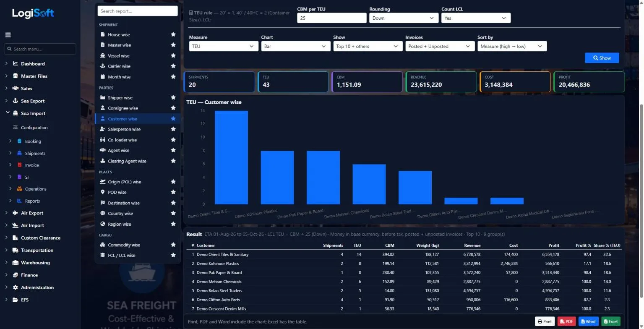The height and width of the screenshot is (329, 644).
Task: Click the Master Files database icon
Action: click(x=16, y=76)
